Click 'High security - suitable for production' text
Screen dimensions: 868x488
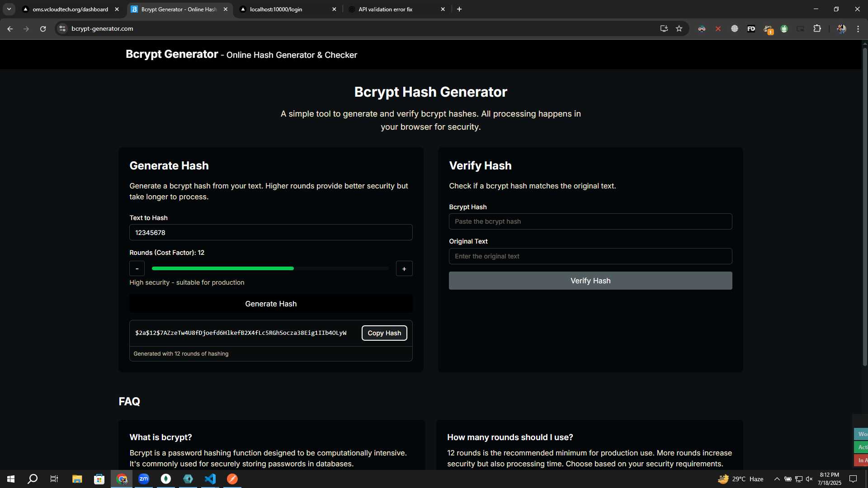(x=187, y=282)
